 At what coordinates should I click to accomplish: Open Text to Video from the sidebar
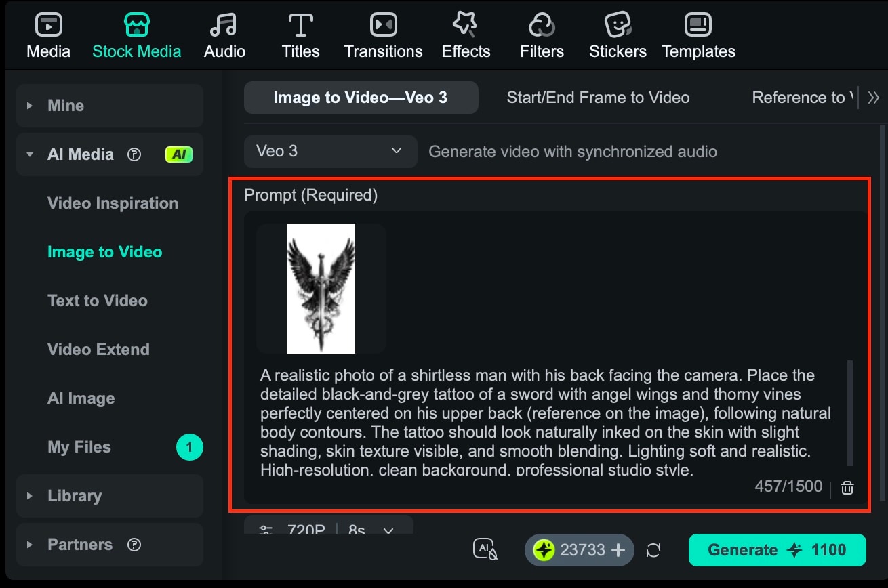pyautogui.click(x=98, y=300)
